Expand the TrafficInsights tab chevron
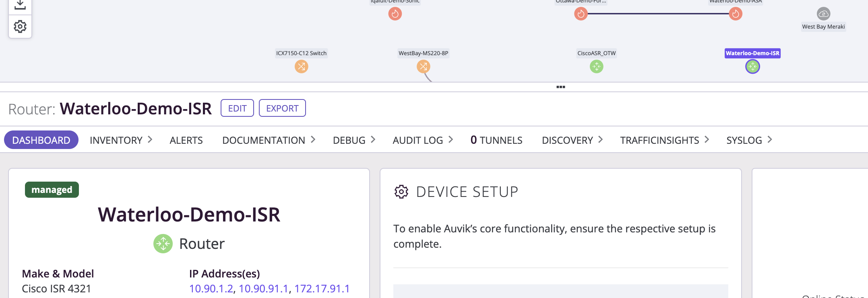This screenshot has height=298, width=868. point(707,139)
